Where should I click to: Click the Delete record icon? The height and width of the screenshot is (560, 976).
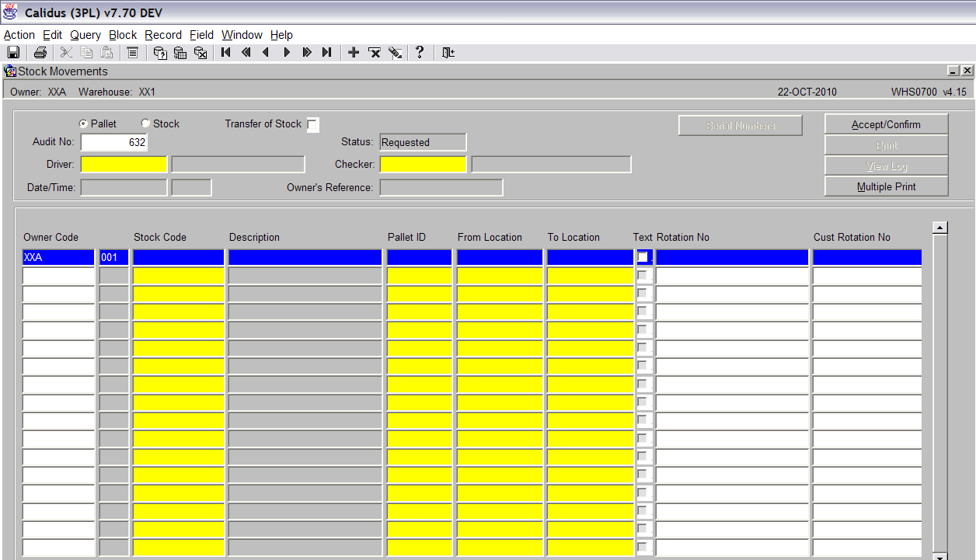pos(375,53)
